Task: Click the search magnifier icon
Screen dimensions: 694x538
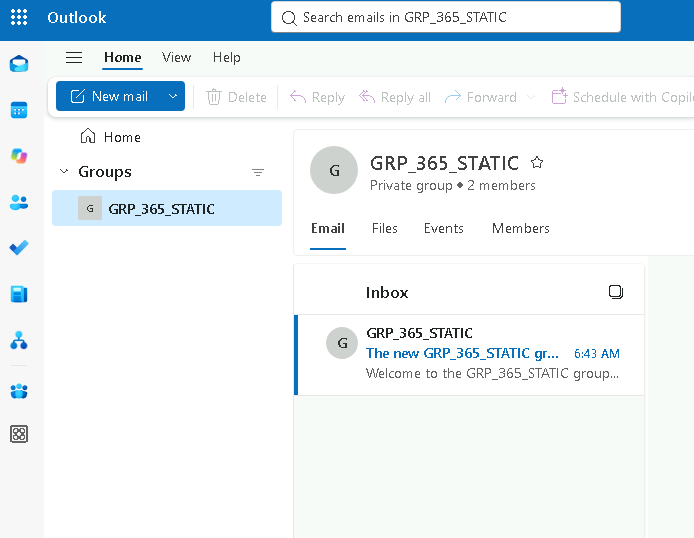Action: coord(289,18)
